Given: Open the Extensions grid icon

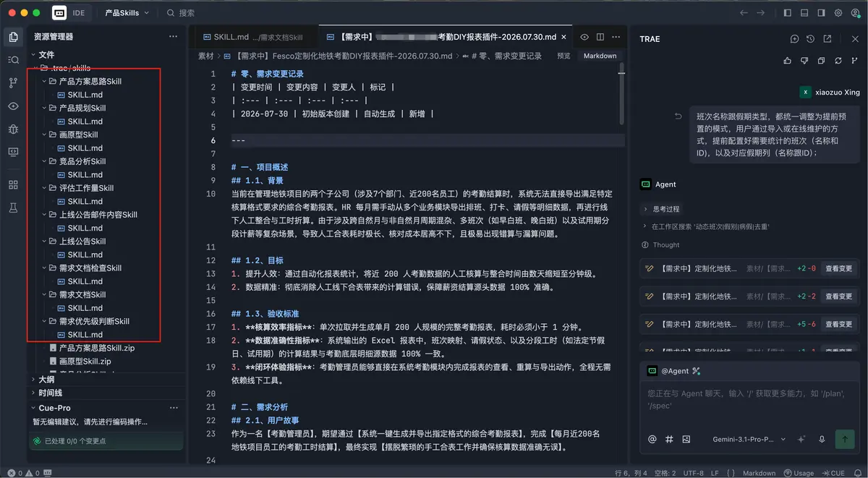Looking at the screenshot, I should pos(13,185).
